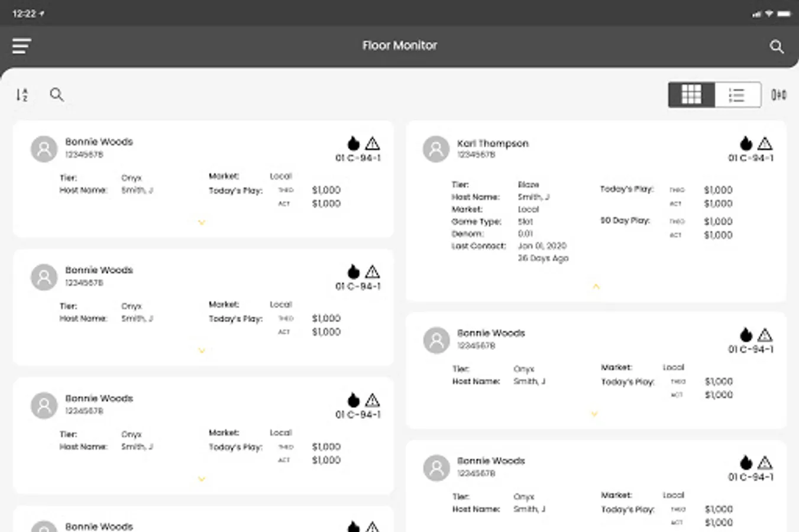The height and width of the screenshot is (532, 799).
Task: Tap the warning triangle on the top-left Bonnie Woods card
Action: pos(372,143)
